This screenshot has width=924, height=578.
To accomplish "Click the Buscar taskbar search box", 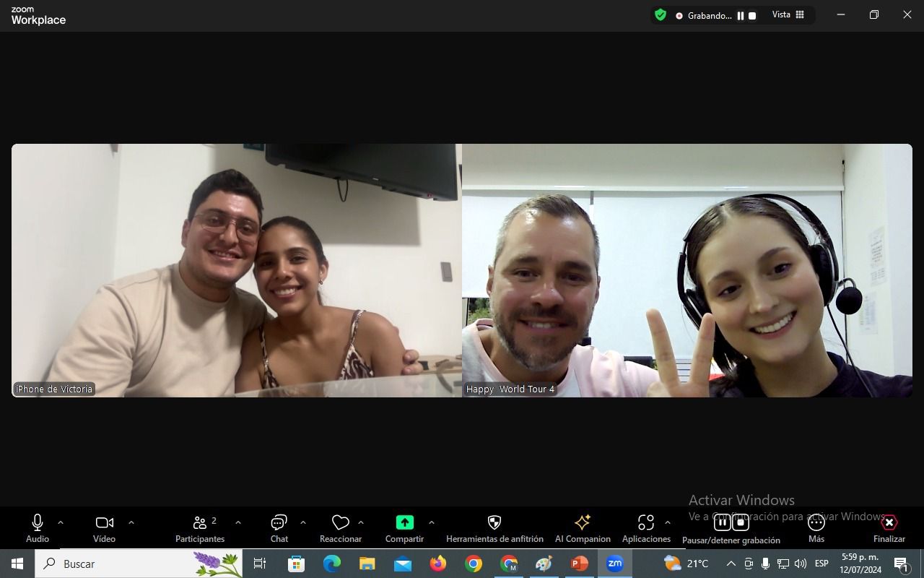I will (139, 564).
